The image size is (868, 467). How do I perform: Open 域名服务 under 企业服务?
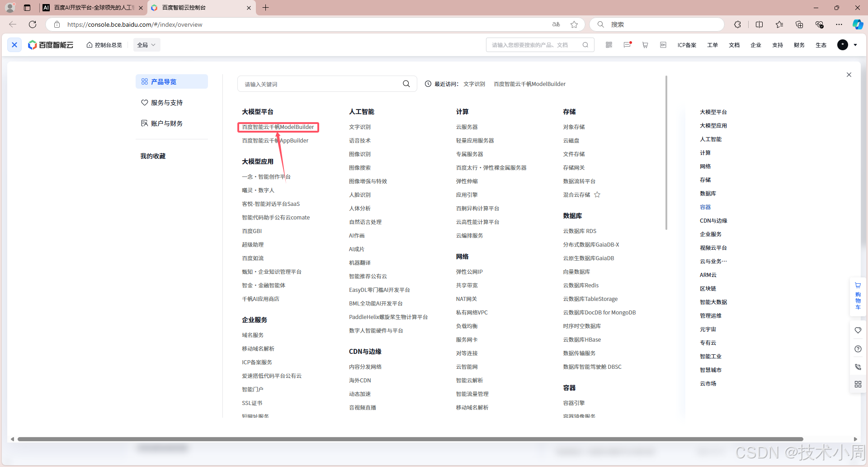click(x=253, y=335)
